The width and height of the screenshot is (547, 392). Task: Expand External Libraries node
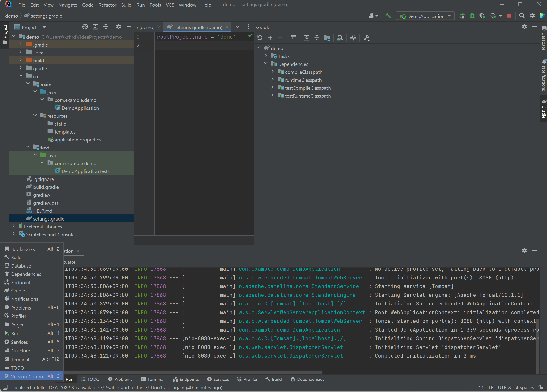click(x=14, y=226)
